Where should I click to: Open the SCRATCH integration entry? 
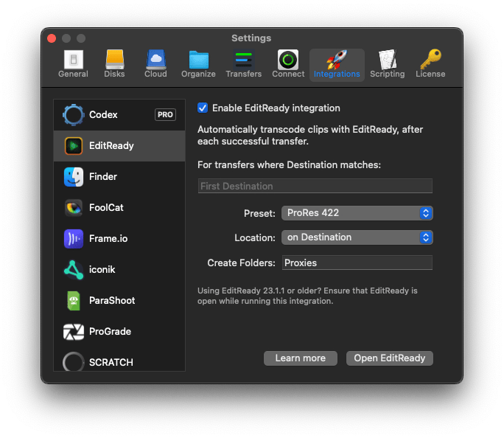point(111,362)
